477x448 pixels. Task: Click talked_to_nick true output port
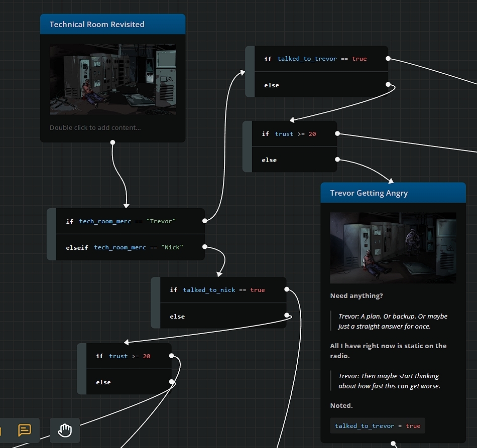pos(287,289)
